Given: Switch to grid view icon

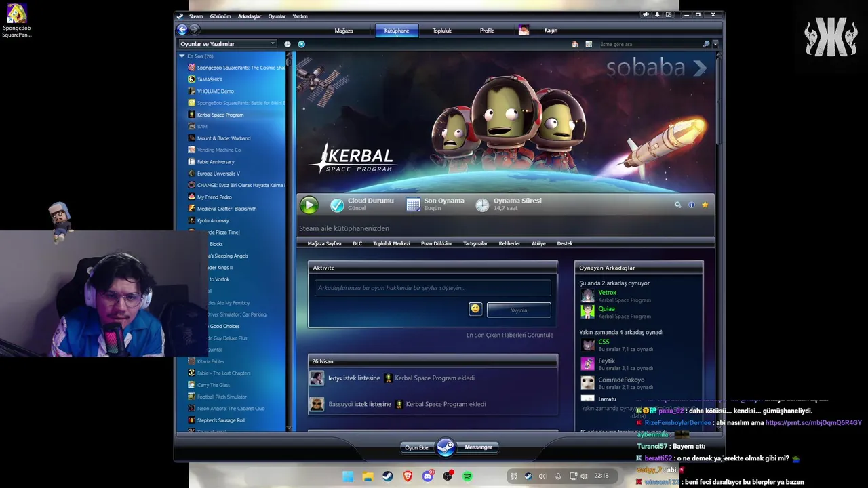Looking at the screenshot, I should [589, 44].
